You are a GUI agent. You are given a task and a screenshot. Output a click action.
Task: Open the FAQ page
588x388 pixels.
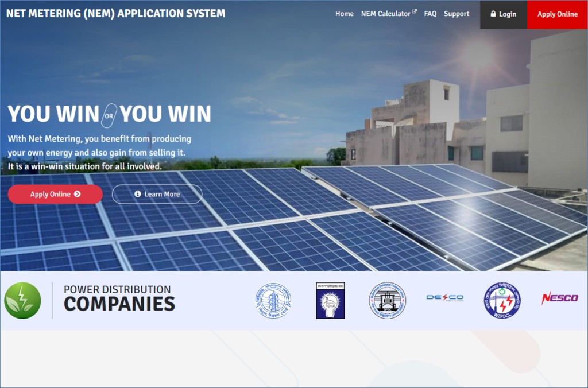(x=430, y=14)
